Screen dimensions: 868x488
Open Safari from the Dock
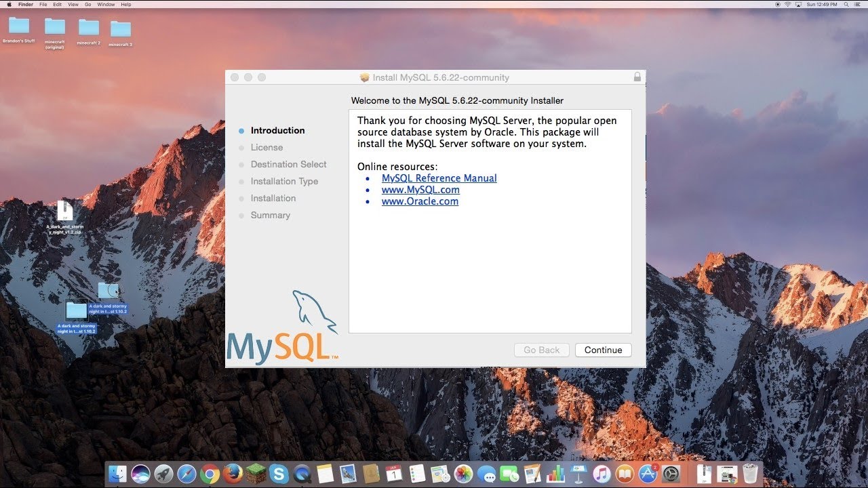coord(186,474)
